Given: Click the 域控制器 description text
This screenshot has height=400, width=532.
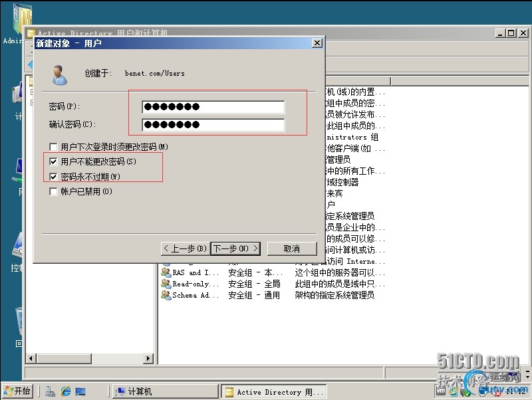Looking at the screenshot, I should pyautogui.click(x=342, y=182).
